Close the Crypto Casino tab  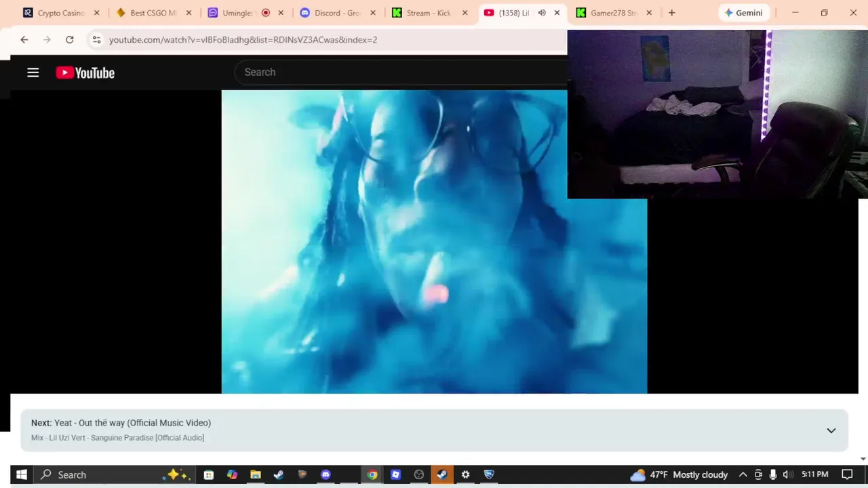[x=96, y=13]
